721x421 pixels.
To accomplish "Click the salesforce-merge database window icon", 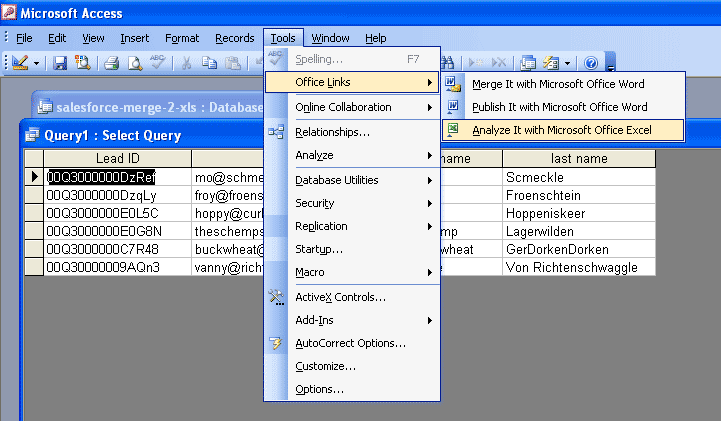I will [45, 107].
